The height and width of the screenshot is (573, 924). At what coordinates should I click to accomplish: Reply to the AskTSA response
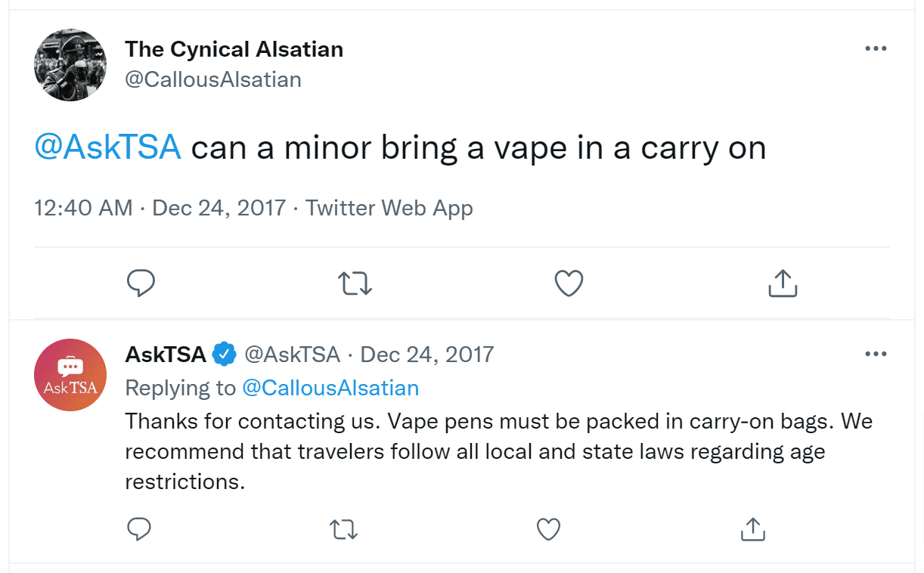click(x=139, y=529)
